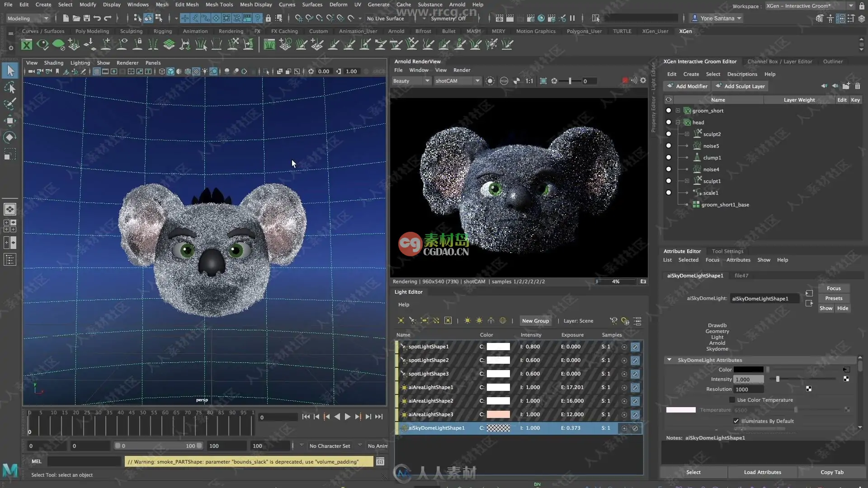
Task: Toggle visibility of spotLightShape1 in Light Editor
Action: click(x=635, y=347)
